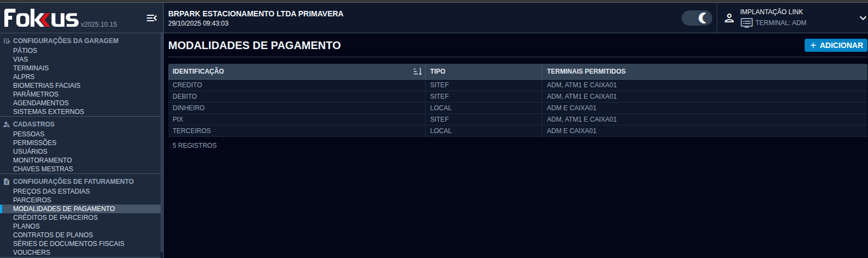Collapse the sidebar menu with the hamburger icon
Viewport: 868px width, 258px height.
tap(152, 18)
